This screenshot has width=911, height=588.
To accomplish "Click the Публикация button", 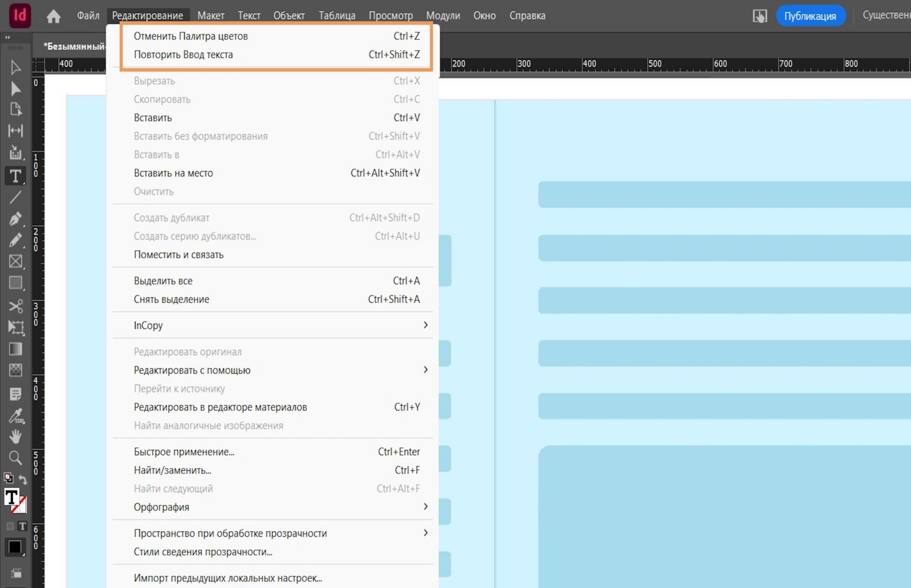I will pyautogui.click(x=810, y=16).
